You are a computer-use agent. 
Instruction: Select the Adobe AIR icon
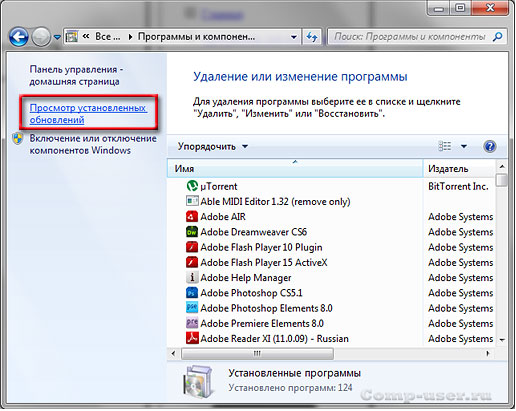(x=192, y=216)
